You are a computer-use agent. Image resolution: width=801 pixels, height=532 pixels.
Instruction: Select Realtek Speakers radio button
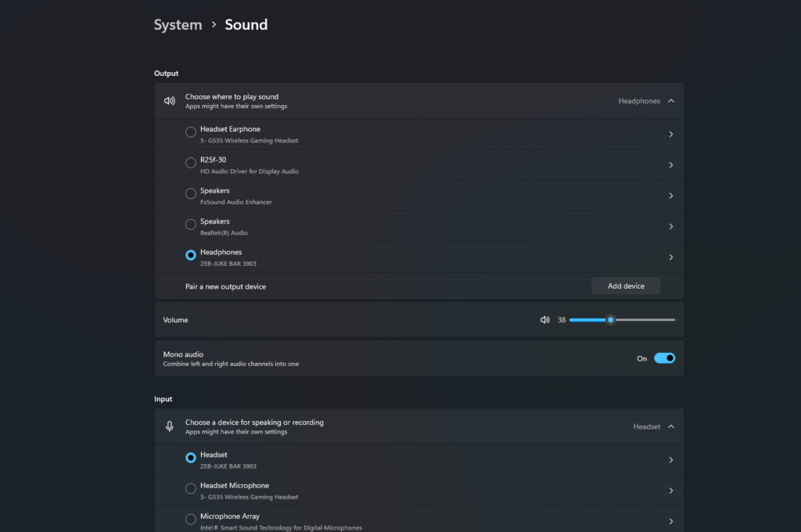click(191, 225)
